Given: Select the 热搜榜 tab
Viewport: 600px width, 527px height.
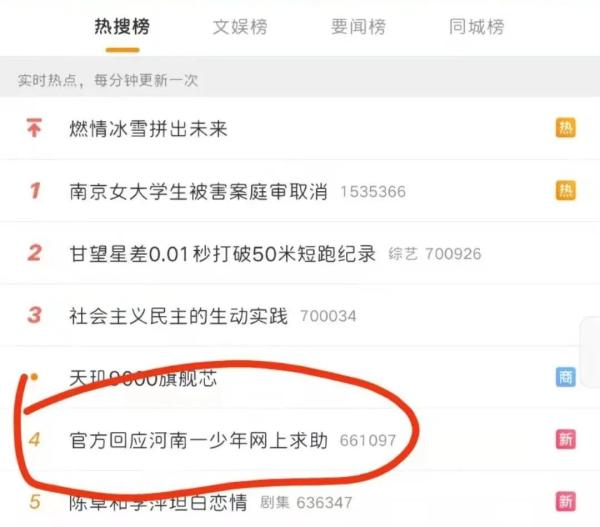Looking at the screenshot, I should coord(122,27).
